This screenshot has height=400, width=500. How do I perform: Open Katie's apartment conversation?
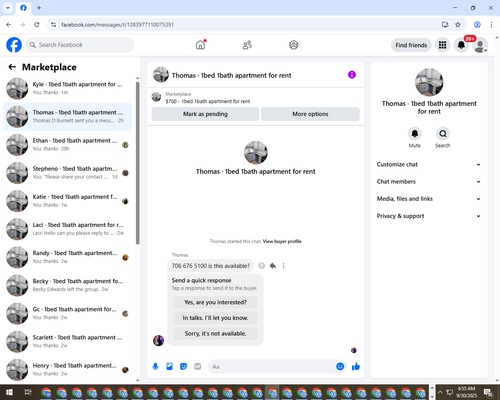tap(67, 201)
